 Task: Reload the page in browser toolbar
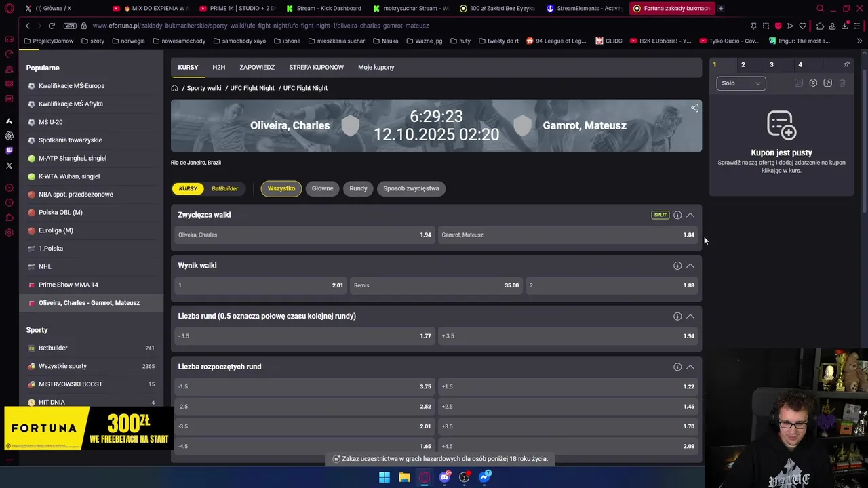click(x=52, y=26)
